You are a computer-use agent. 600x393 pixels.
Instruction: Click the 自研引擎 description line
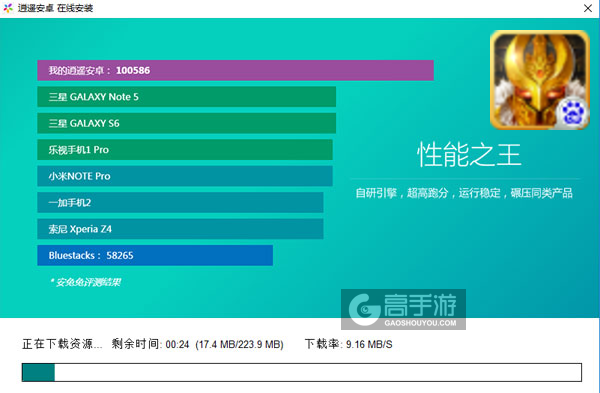(x=464, y=193)
